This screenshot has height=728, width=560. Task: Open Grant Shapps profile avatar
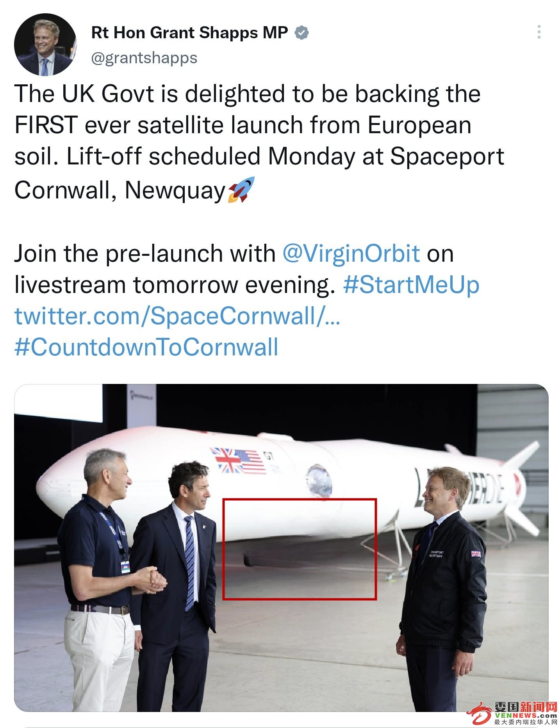tap(45, 44)
